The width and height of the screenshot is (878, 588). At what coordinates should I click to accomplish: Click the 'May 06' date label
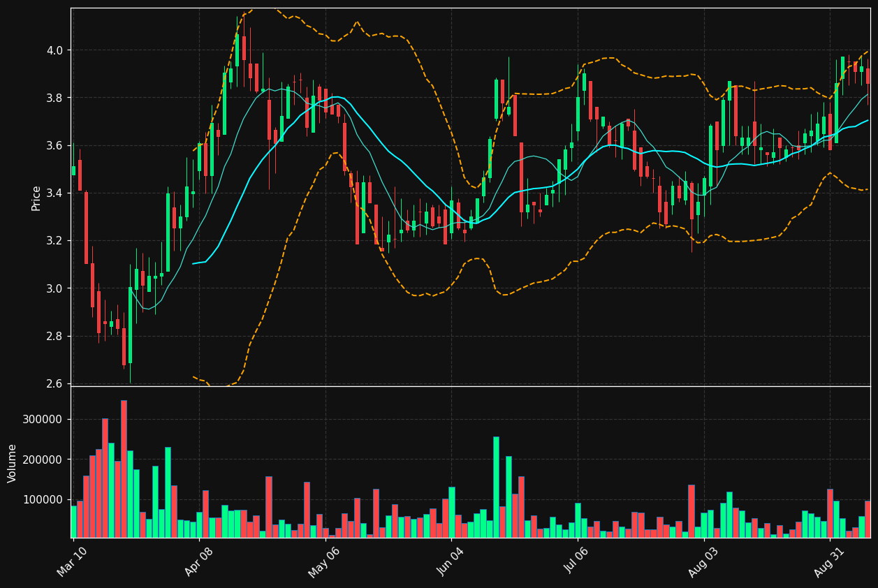(x=324, y=561)
